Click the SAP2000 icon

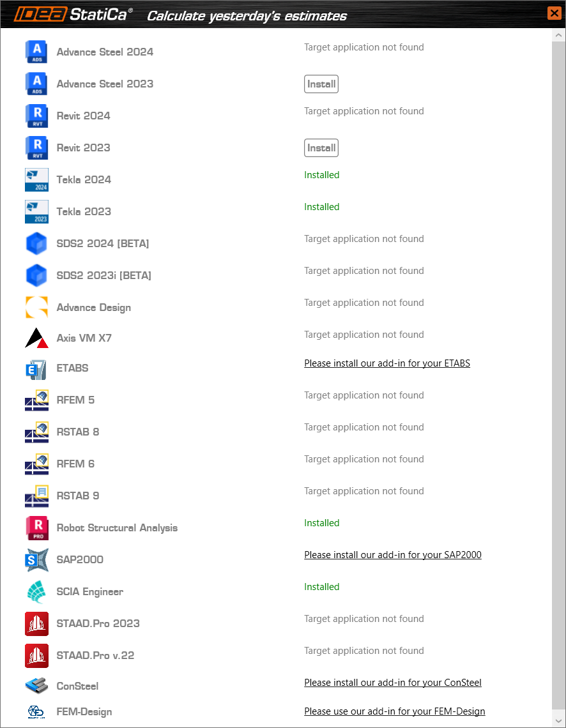point(36,560)
